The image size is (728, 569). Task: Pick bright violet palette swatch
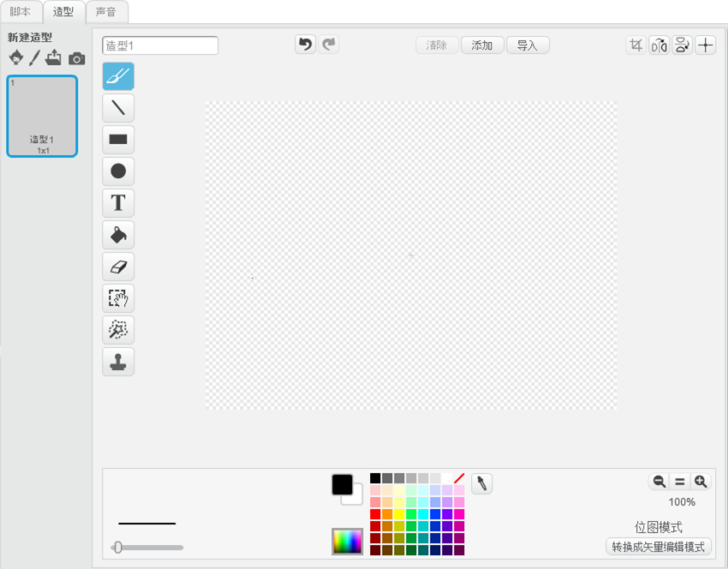pyautogui.click(x=447, y=514)
